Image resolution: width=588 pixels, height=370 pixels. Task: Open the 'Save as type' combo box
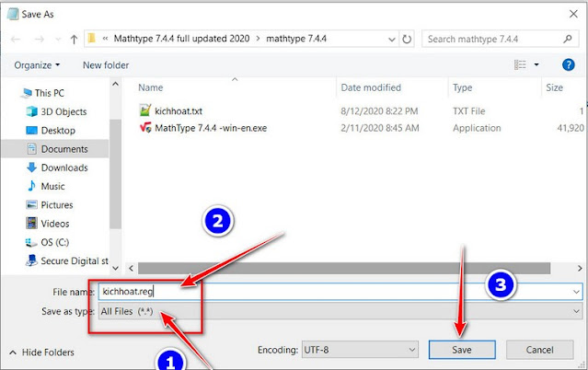[340, 311]
